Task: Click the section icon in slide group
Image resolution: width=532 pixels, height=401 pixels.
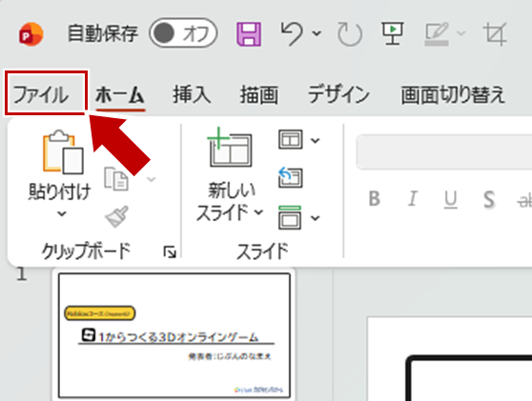Action: (290, 217)
